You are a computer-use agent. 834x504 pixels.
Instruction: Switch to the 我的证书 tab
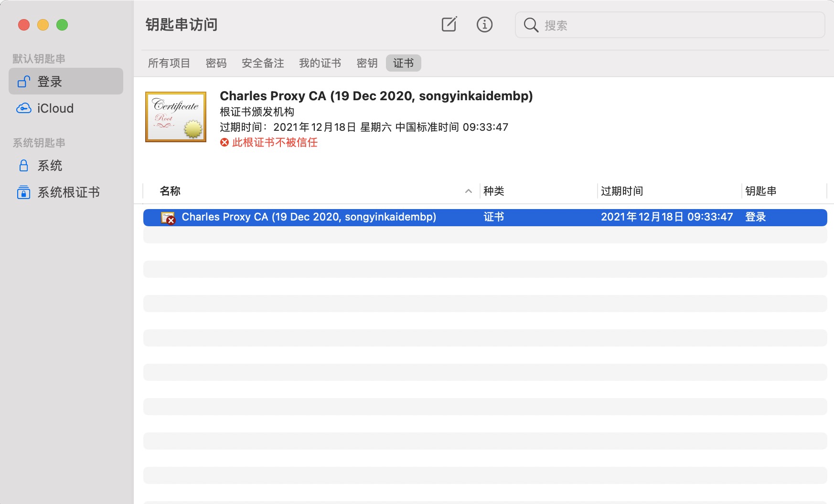320,63
